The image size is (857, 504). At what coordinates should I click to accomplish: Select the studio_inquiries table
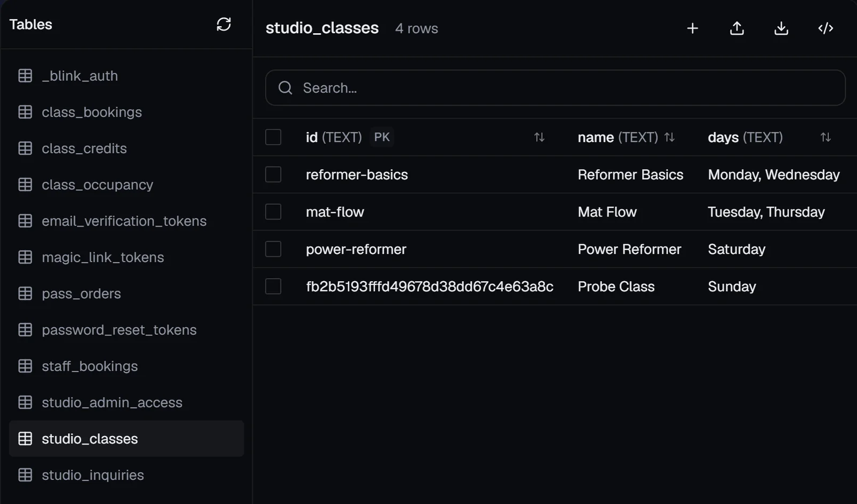(x=126, y=475)
